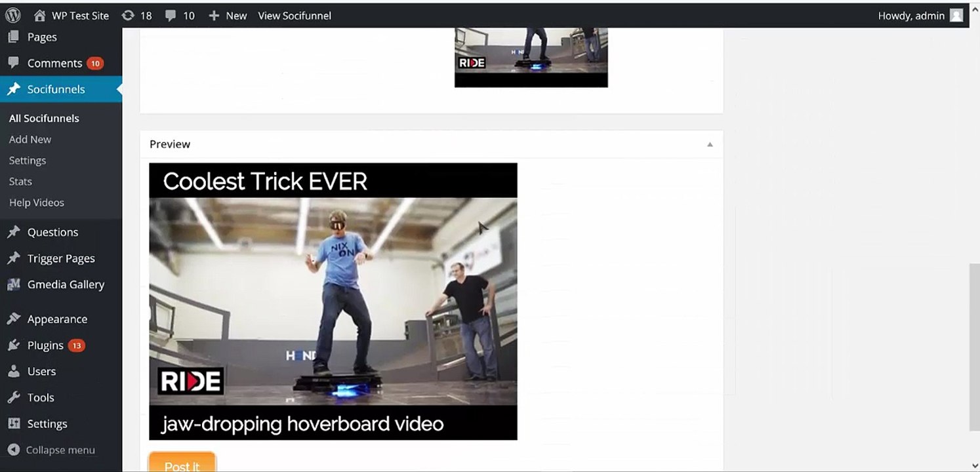Screen dimensions: 980x472
Task: Open the WordPress logo menu
Action: tap(13, 15)
